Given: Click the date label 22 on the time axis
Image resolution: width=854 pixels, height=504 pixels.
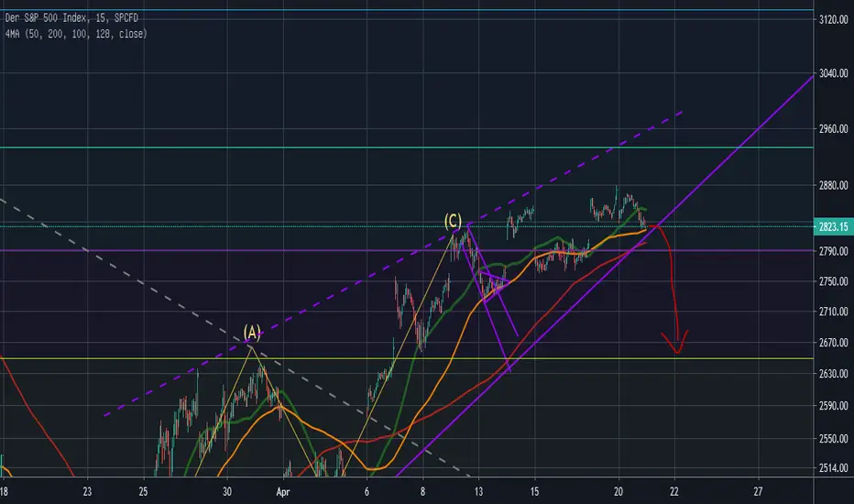Looking at the screenshot, I should [x=674, y=491].
